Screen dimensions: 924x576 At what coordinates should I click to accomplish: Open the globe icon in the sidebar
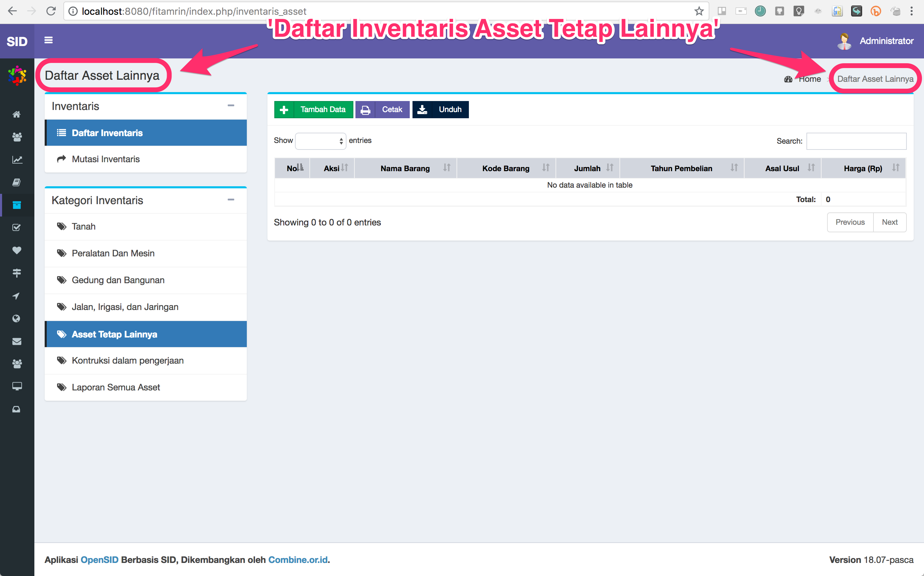[17, 319]
